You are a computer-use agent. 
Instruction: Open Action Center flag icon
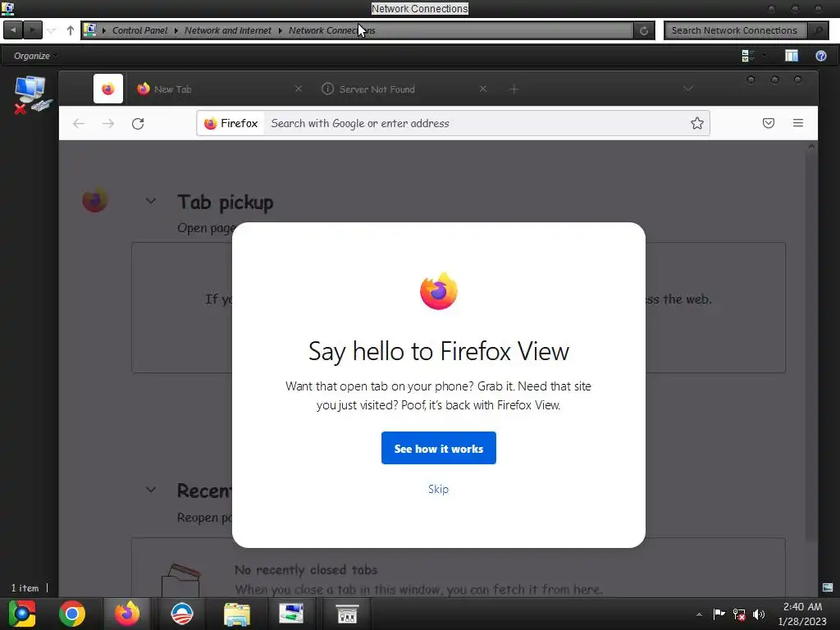coord(719,614)
